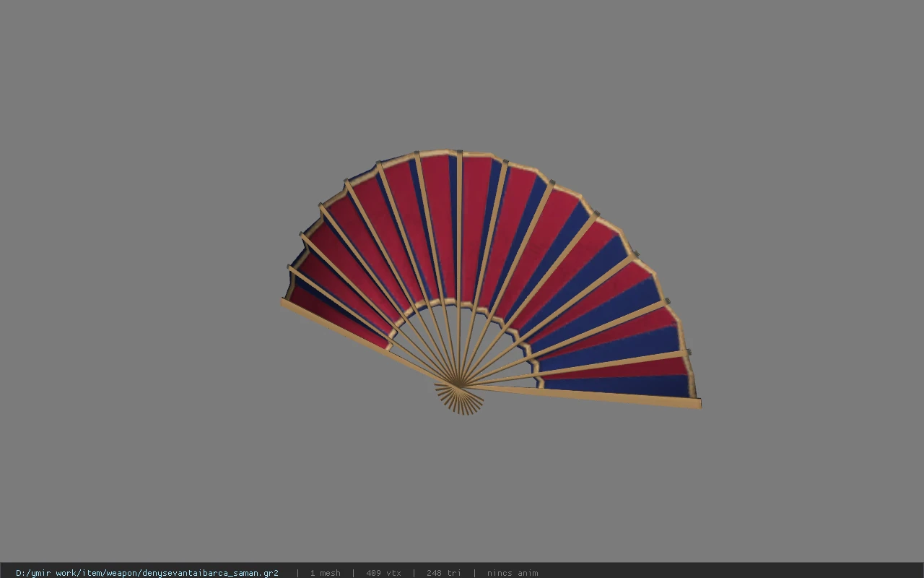This screenshot has height=578, width=924.
Task: Click the '248 tri' status entry
Action: (443, 573)
